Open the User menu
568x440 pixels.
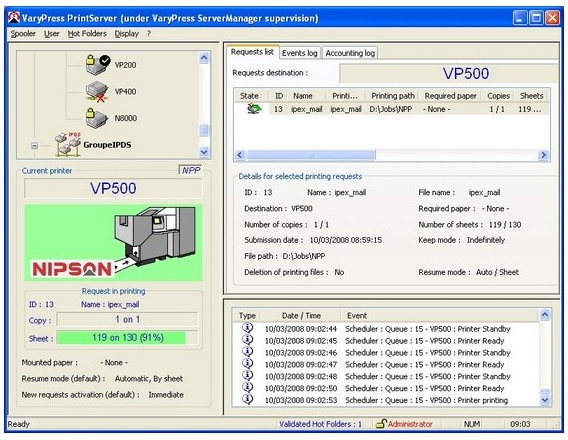[51, 34]
